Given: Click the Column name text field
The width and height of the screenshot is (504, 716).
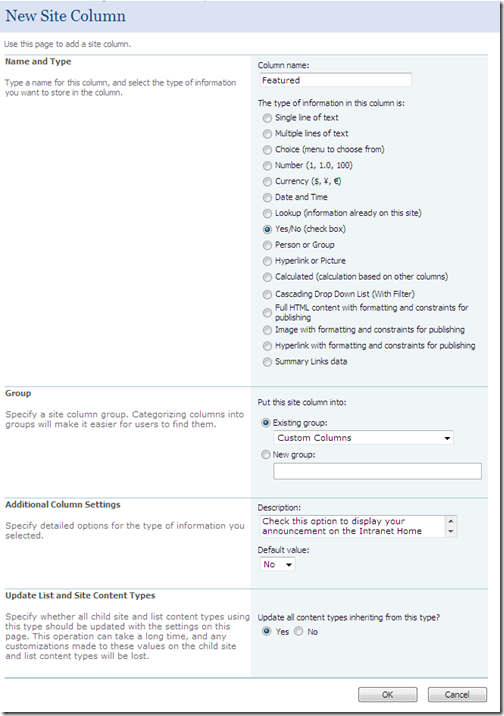Looking at the screenshot, I should click(335, 80).
